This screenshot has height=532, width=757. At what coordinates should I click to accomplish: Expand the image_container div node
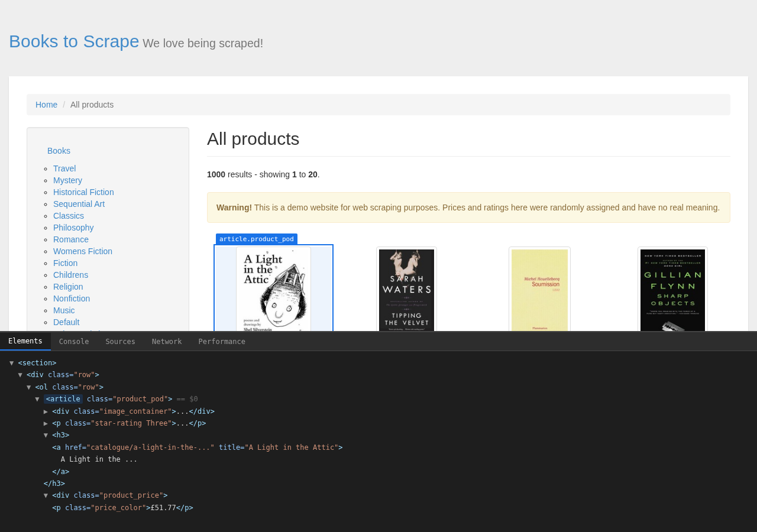(46, 411)
